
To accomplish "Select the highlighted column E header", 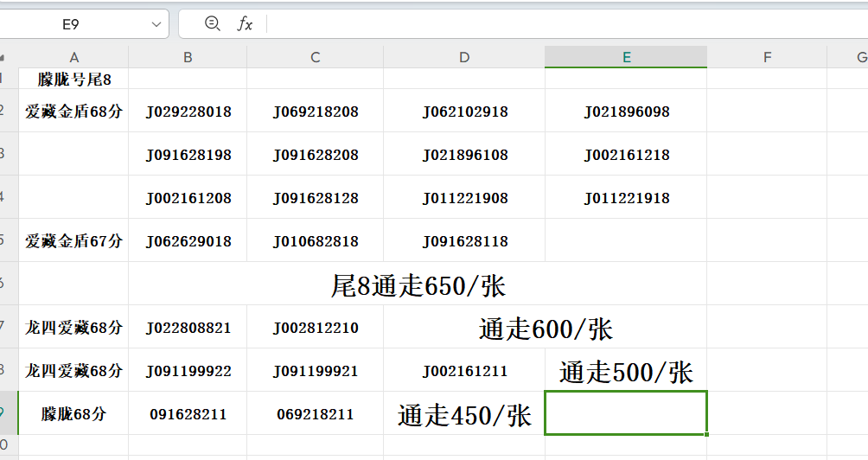I will [625, 57].
